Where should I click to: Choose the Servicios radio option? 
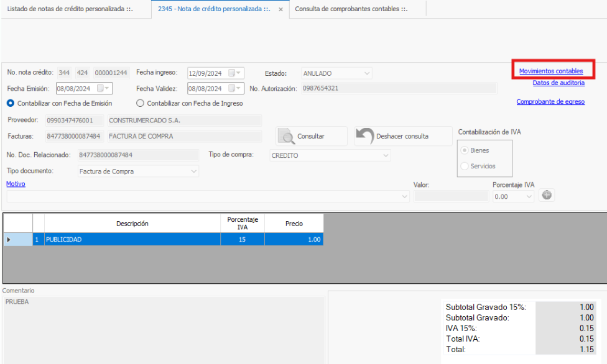click(x=465, y=166)
